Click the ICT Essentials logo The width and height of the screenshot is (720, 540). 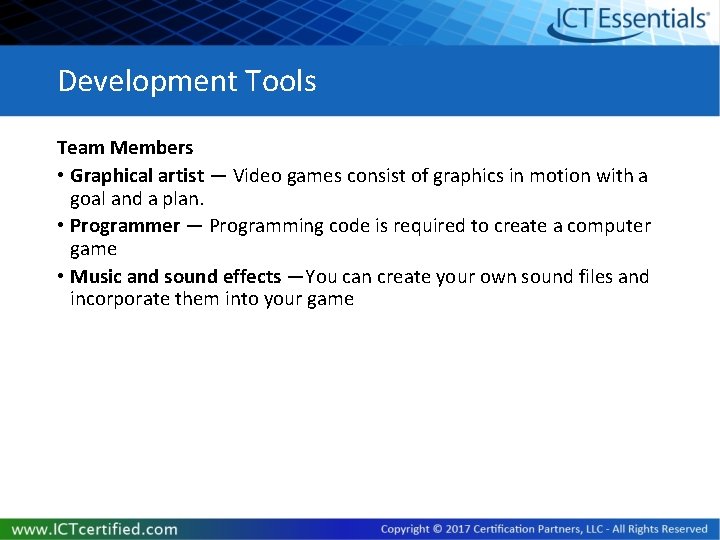(628, 23)
